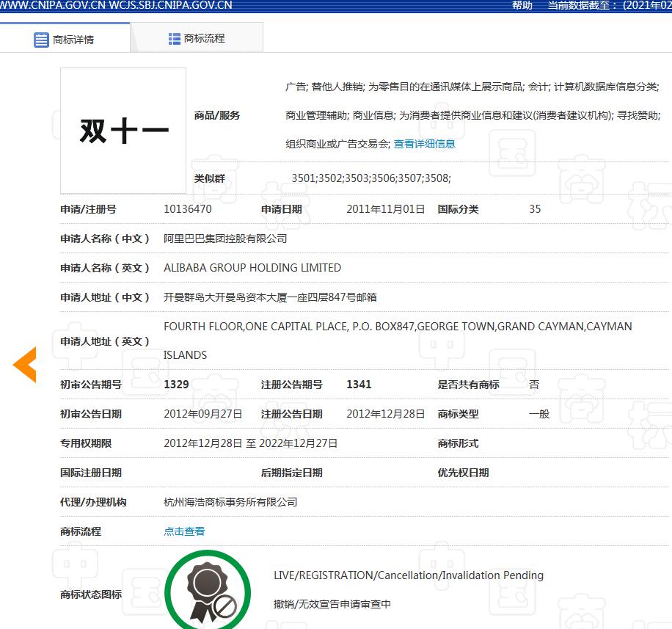Click the Chinese address 开曼群岛大开曼岛资本大厦一座四层847号邮箱
Screen dimensions: 672x629
coord(271,297)
